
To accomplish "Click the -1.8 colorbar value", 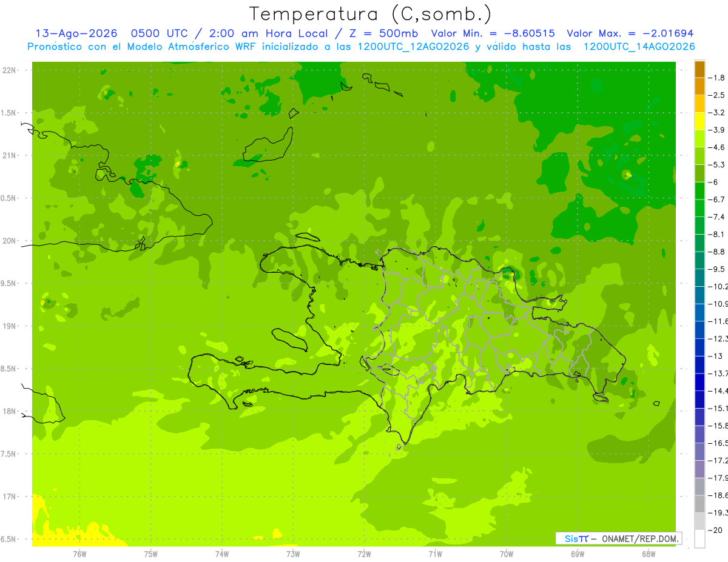I will click(716, 78).
